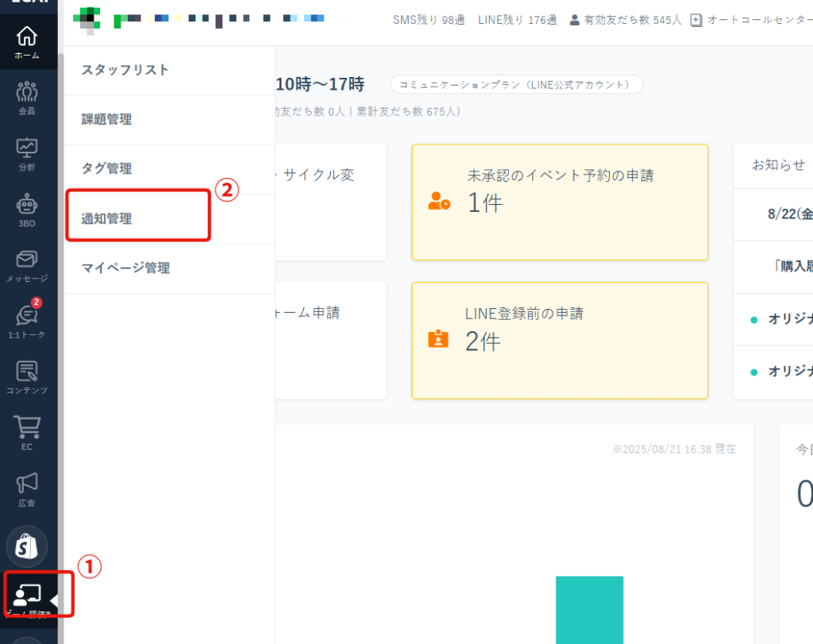813x644 pixels.
Task: Click the 1件 count on event card
Action: click(x=485, y=202)
